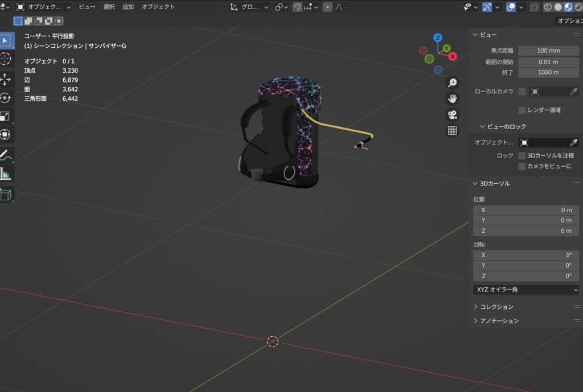Adjust 範囲の開始 0.01 m field
The height and width of the screenshot is (392, 583).
pyautogui.click(x=548, y=62)
